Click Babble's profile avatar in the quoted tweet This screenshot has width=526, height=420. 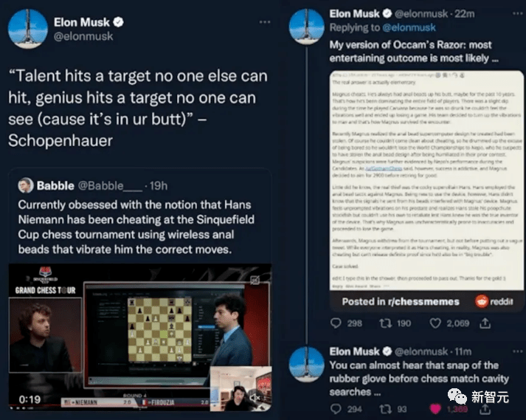26,185
